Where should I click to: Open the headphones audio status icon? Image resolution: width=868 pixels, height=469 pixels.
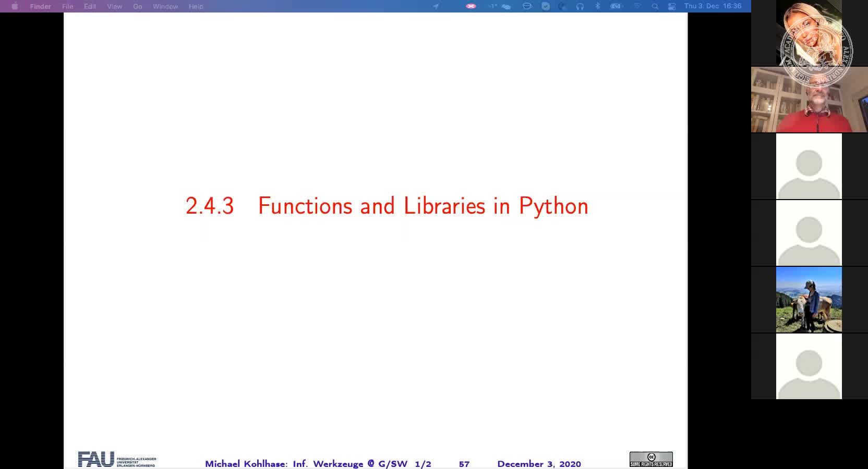580,6
